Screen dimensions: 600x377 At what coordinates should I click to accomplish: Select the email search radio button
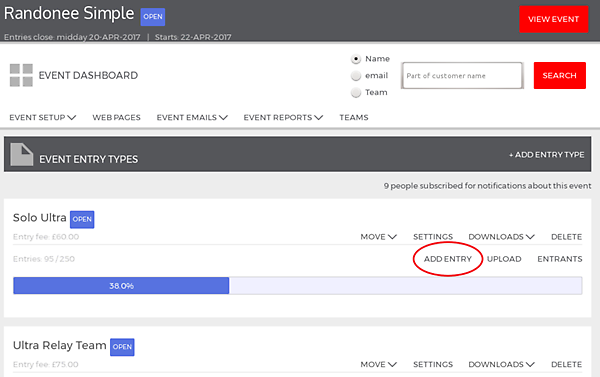pos(356,76)
